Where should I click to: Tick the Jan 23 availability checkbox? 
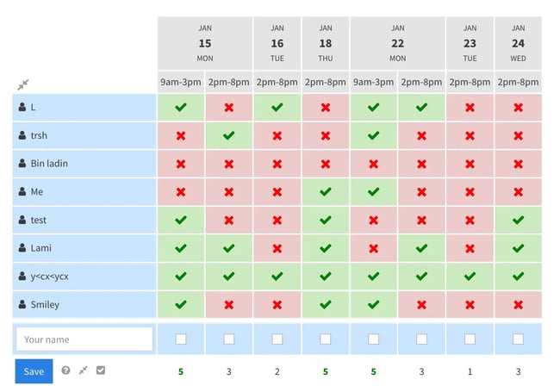(470, 339)
